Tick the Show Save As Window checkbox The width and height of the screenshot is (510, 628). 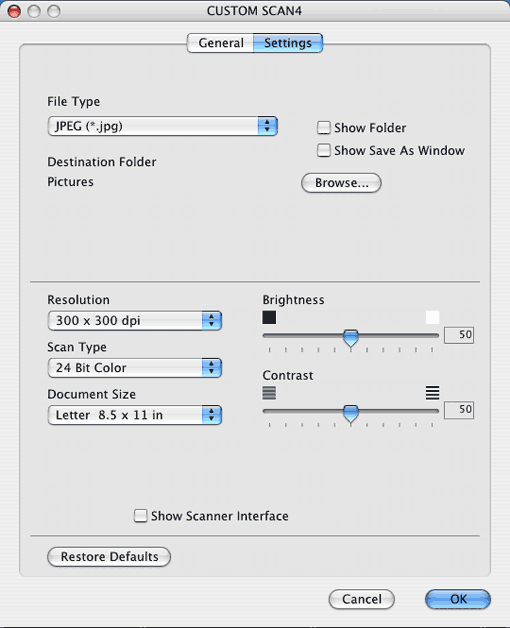[x=324, y=151]
